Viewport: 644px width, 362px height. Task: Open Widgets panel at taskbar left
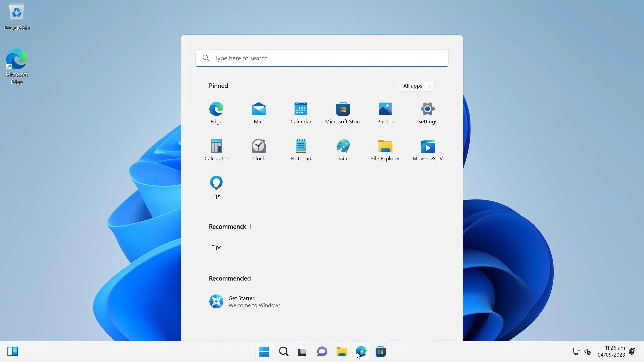(13, 351)
